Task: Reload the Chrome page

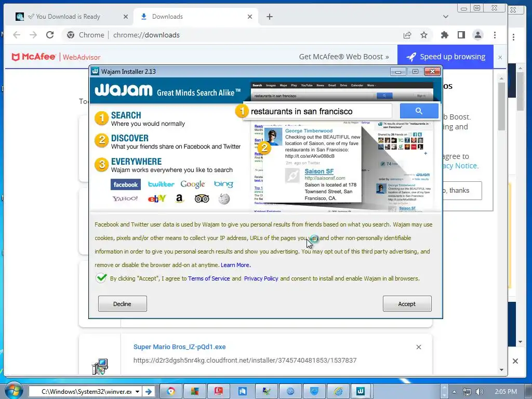Action: [50, 35]
